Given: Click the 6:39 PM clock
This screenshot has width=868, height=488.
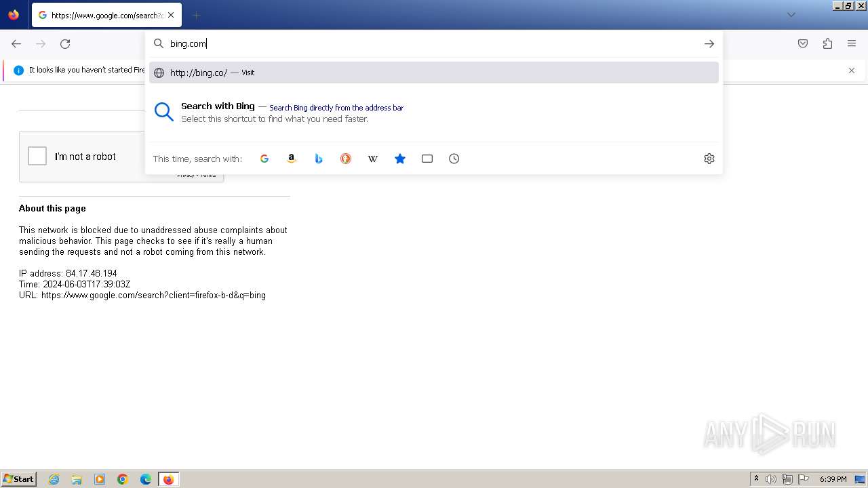Looking at the screenshot, I should tap(833, 479).
